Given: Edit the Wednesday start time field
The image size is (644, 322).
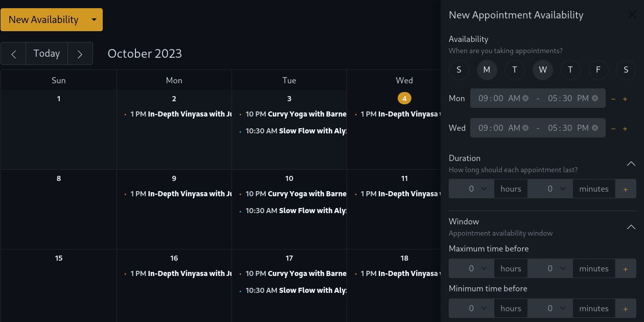Looking at the screenshot, I should [498, 128].
